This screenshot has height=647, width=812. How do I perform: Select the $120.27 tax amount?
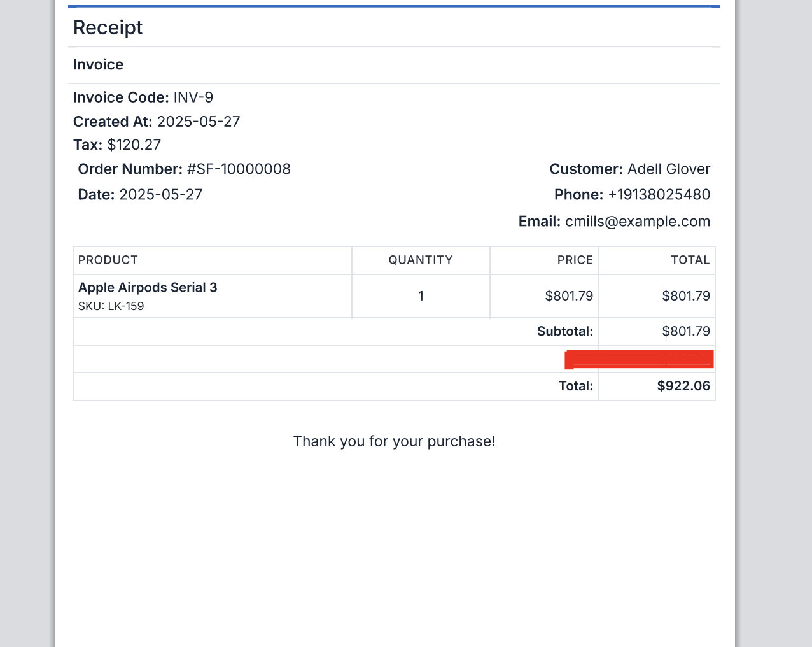[x=134, y=145]
